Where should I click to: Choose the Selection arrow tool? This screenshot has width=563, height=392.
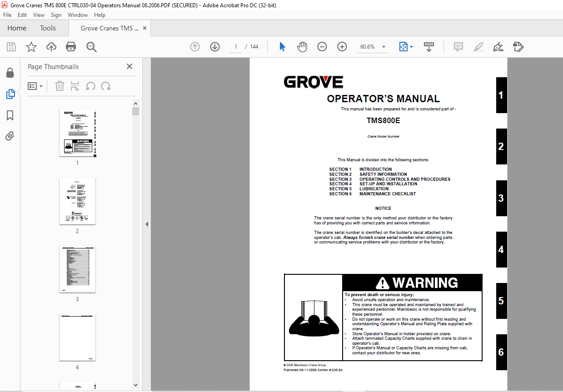point(282,47)
